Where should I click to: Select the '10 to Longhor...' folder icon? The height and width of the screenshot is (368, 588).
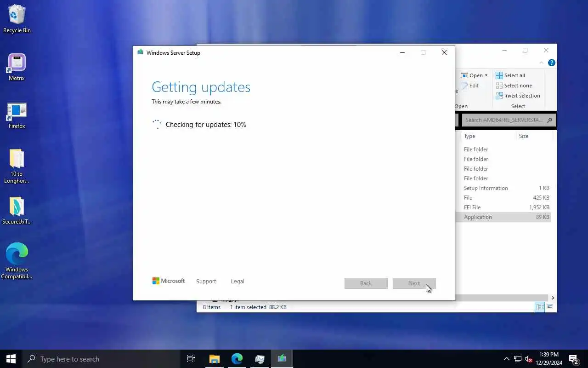point(17,166)
